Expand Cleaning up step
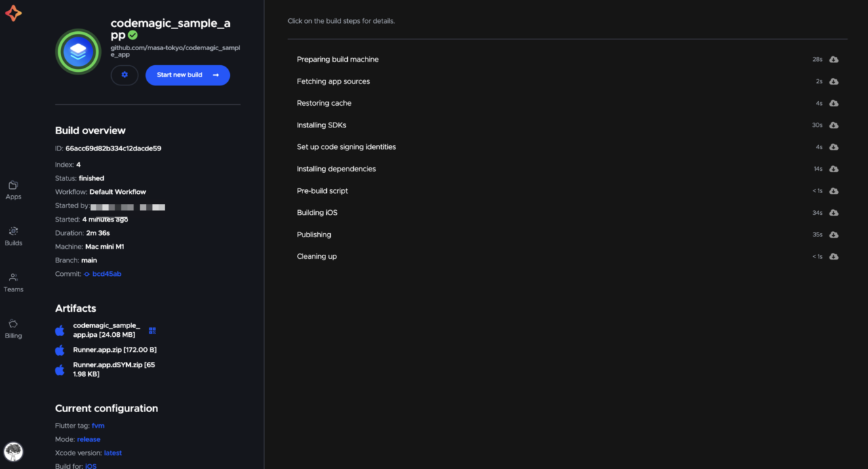This screenshot has width=868, height=469. coord(568,257)
